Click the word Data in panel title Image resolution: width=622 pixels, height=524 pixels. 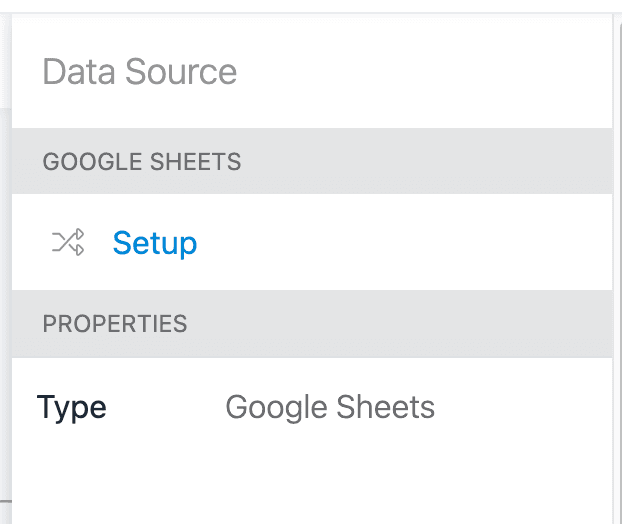(x=78, y=72)
